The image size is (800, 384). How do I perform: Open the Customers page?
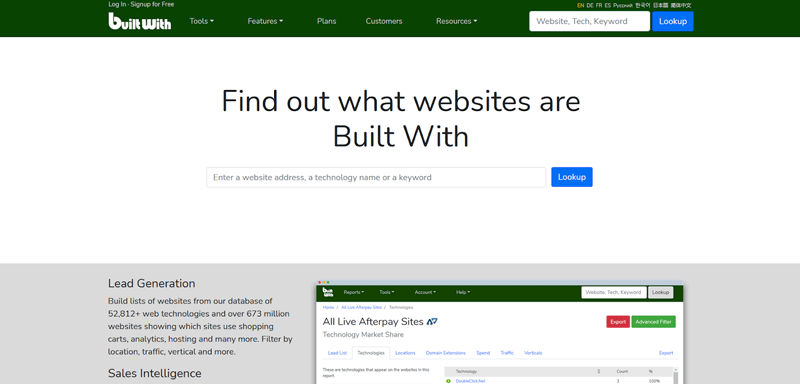[x=384, y=21]
